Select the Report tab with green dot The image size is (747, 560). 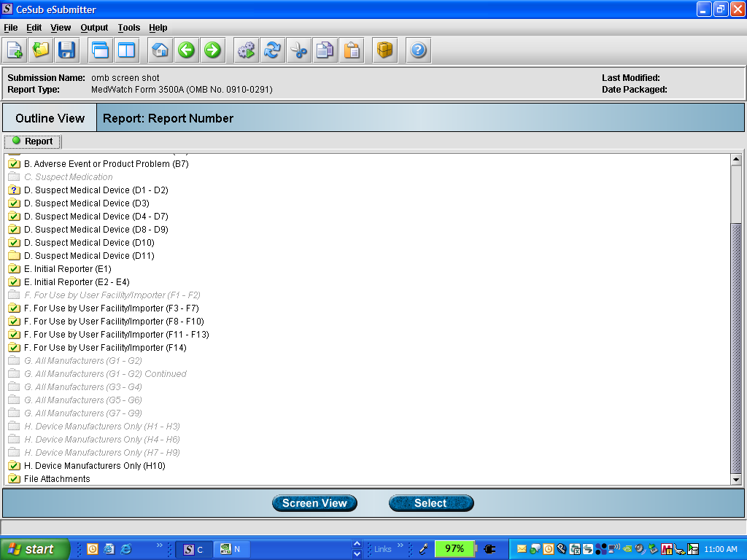[x=32, y=141]
